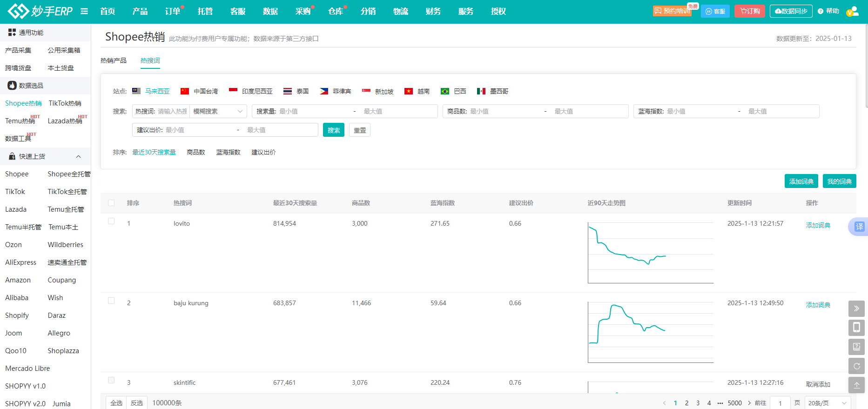Click the feedback question side icon
This screenshot has width=868, height=409.
tap(856, 347)
